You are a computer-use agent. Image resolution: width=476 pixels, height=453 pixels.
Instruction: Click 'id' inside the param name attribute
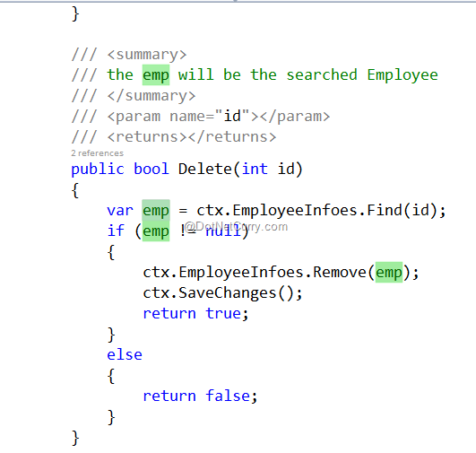tap(232, 117)
